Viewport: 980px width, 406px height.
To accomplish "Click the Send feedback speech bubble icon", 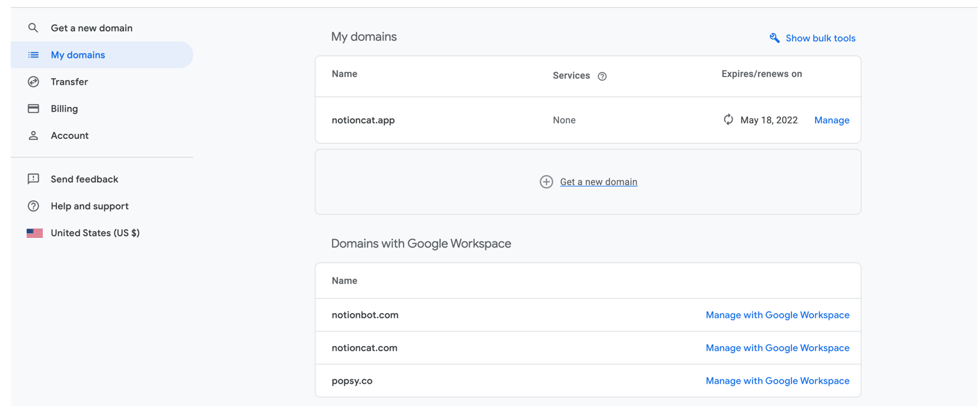I will [x=33, y=179].
